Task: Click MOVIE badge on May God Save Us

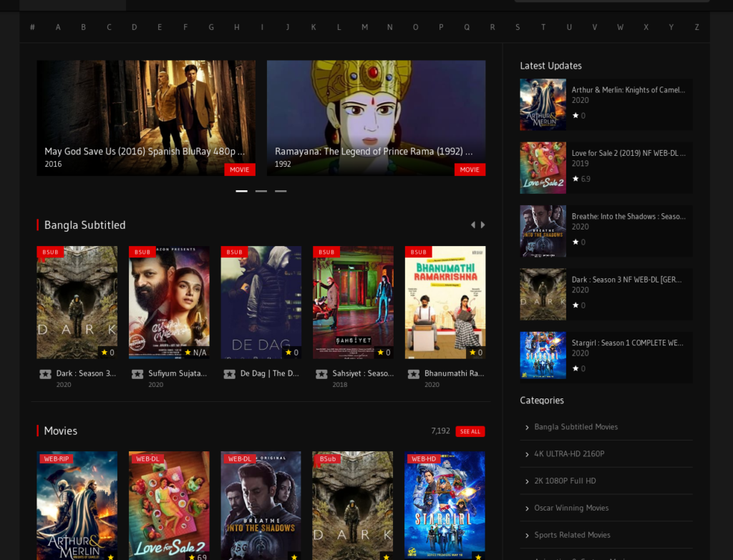Action: [x=239, y=170]
